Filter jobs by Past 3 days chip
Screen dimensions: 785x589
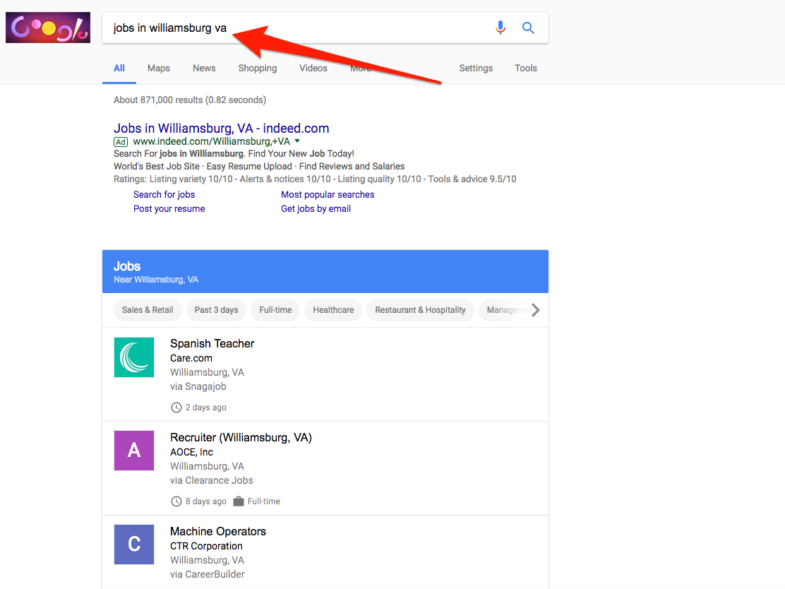[x=216, y=310]
